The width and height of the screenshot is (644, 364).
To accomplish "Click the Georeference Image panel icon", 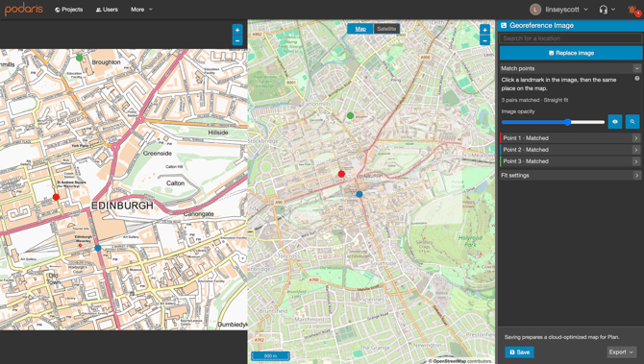I will (x=504, y=25).
